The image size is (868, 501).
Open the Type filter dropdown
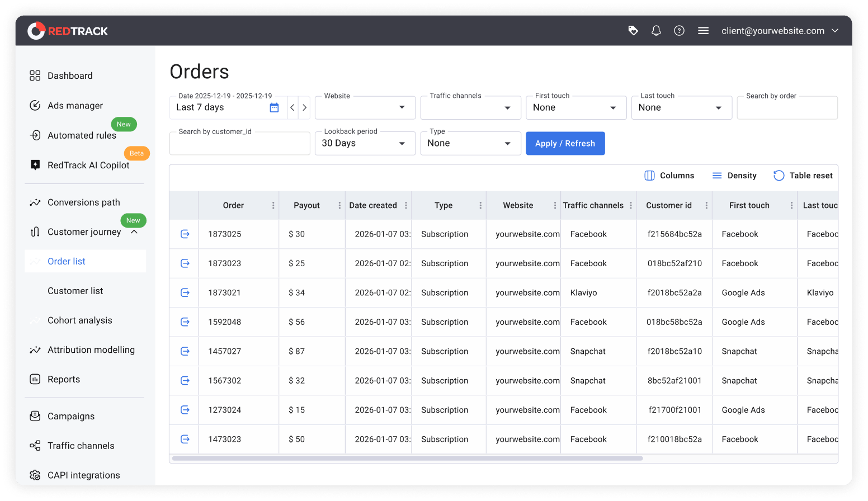point(471,143)
